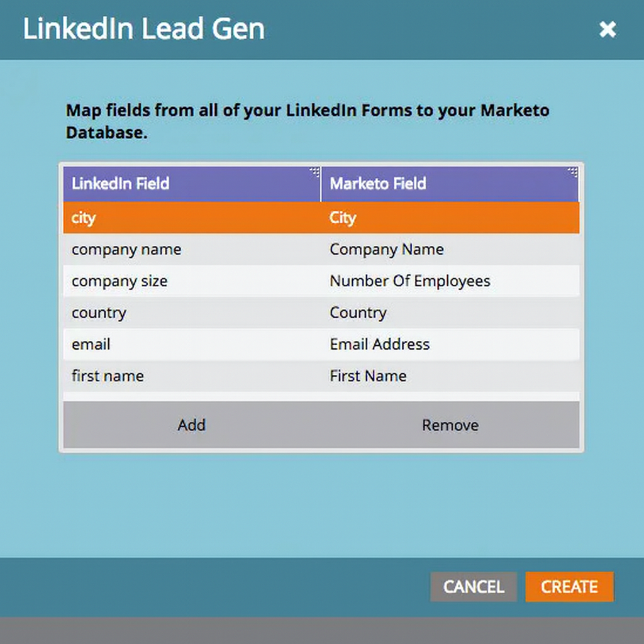Click the Company Name Marketo value
This screenshot has height=644, width=644.
point(386,249)
